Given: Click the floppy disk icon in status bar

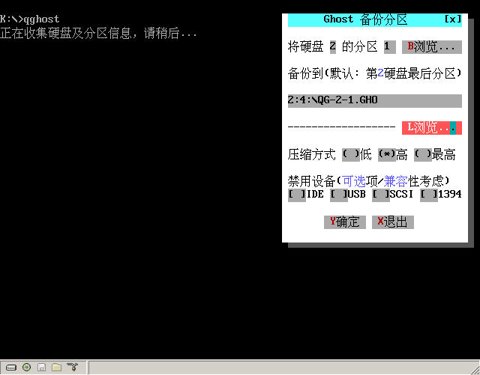Looking at the screenshot, I should pyautogui.click(x=42, y=367).
